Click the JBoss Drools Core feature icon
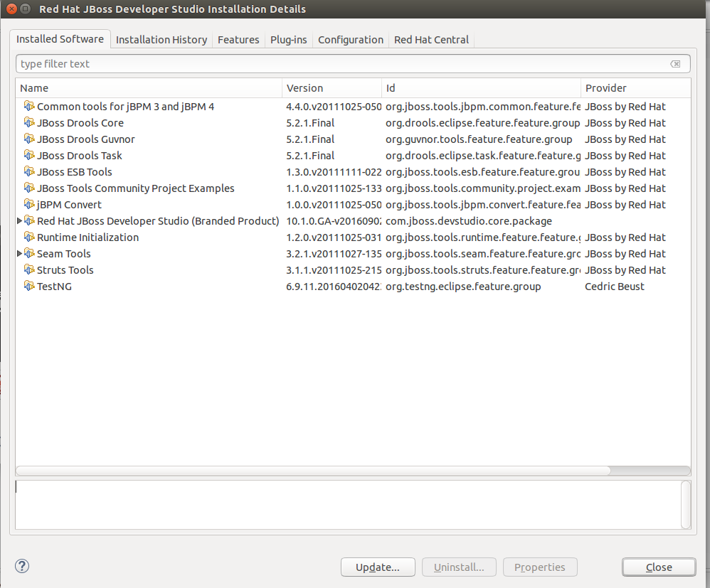Image resolution: width=710 pixels, height=588 pixels. [x=29, y=122]
